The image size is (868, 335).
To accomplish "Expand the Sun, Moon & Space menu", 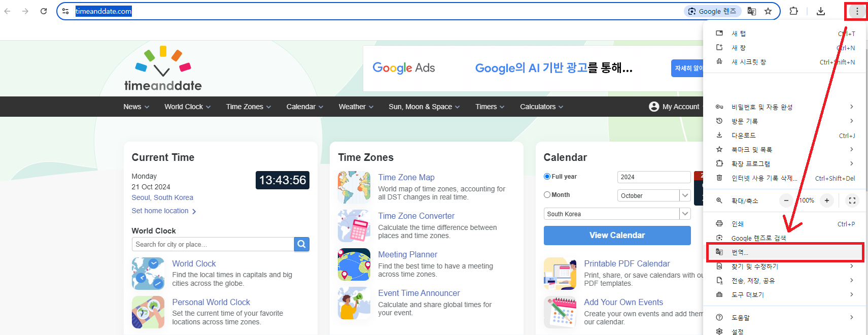I will click(424, 107).
